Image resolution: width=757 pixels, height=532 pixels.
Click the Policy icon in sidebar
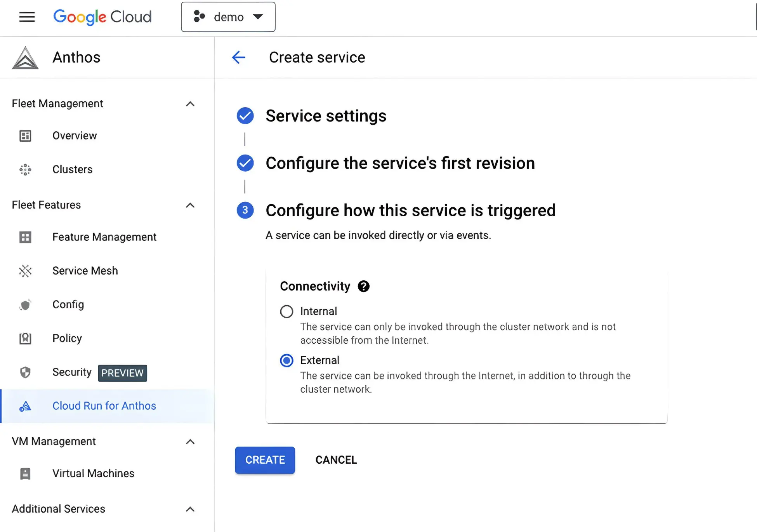[x=25, y=338]
